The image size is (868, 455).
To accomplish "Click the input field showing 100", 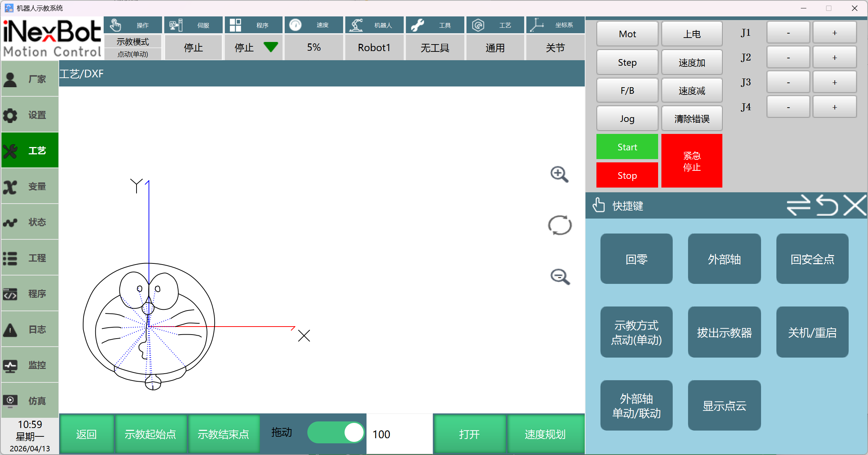I will click(399, 434).
